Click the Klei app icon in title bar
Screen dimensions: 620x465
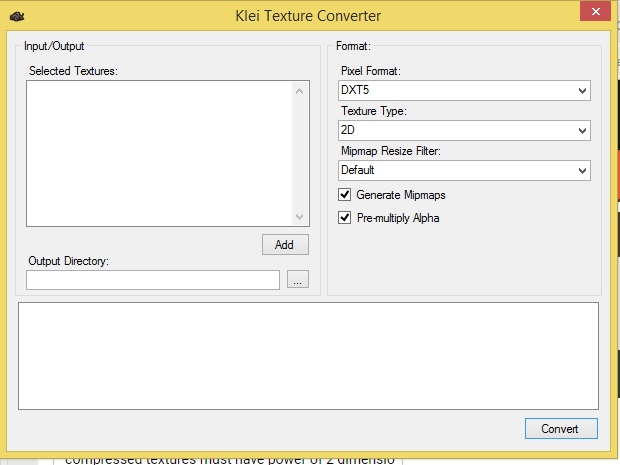[x=17, y=16]
